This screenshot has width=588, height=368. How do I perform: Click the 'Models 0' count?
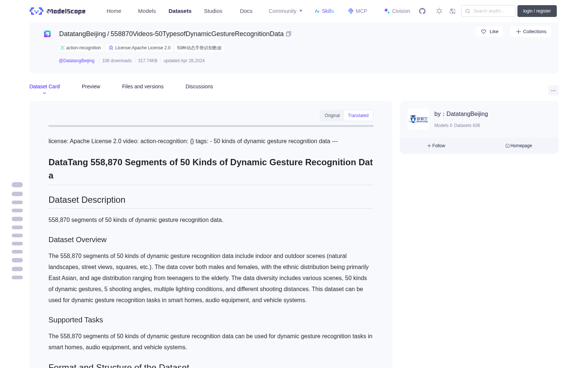click(x=443, y=125)
